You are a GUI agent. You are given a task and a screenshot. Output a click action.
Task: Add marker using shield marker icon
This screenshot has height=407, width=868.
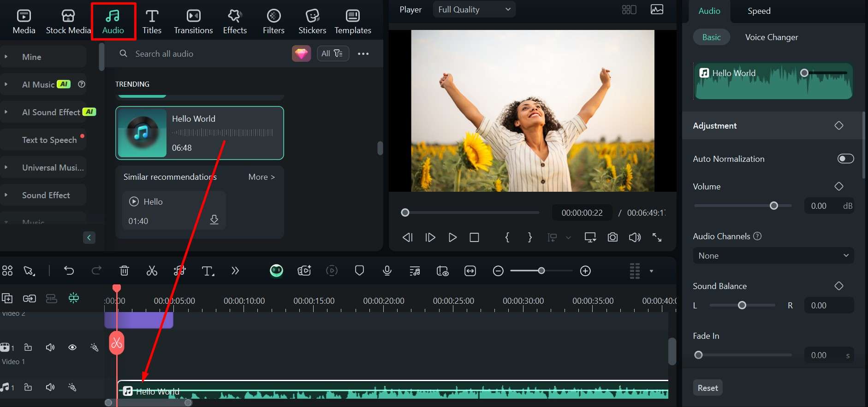point(359,271)
